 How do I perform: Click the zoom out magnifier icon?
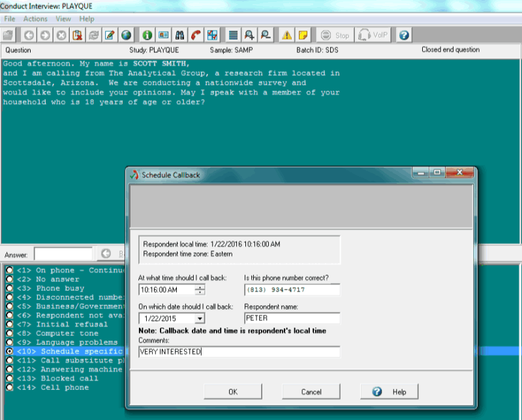266,35
